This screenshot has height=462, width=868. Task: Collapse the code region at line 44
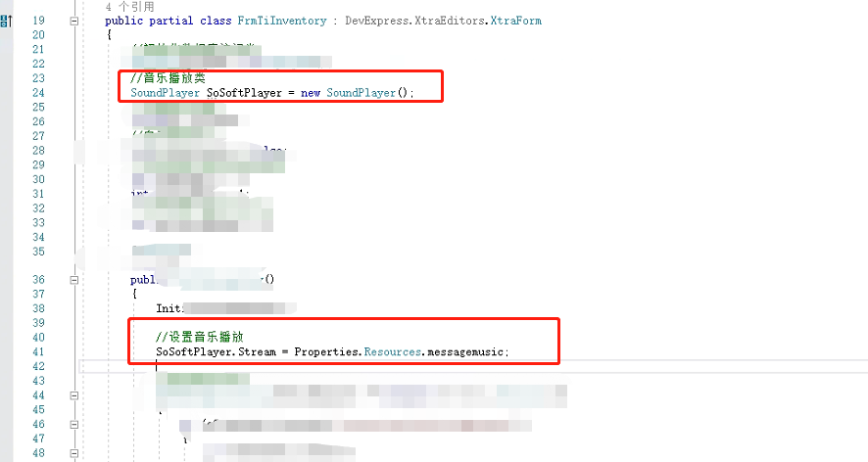[74, 395]
